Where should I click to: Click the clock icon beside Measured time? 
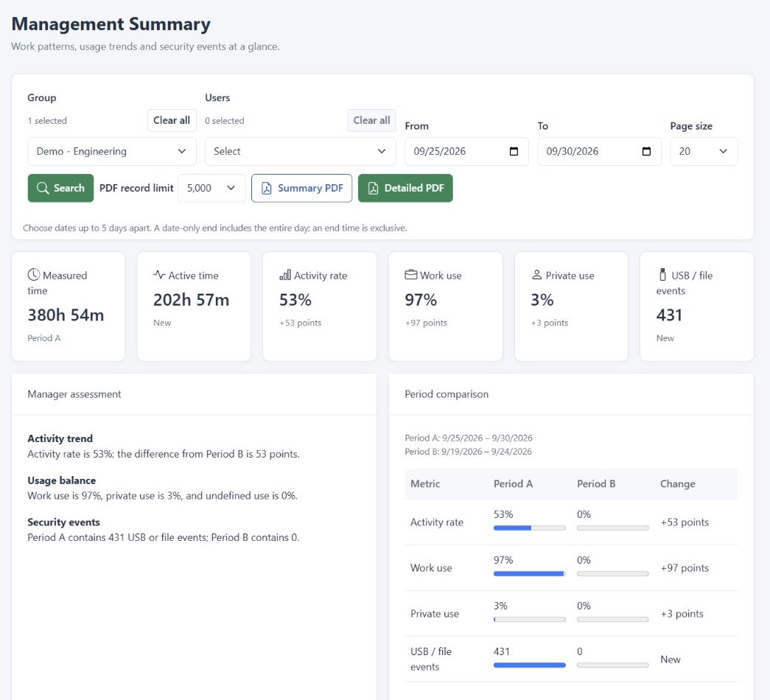pos(34,275)
